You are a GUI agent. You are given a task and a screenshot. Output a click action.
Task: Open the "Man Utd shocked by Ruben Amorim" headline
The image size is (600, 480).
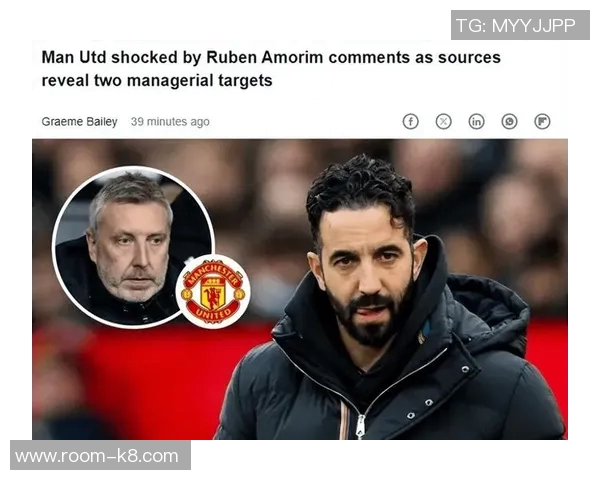[x=271, y=69]
